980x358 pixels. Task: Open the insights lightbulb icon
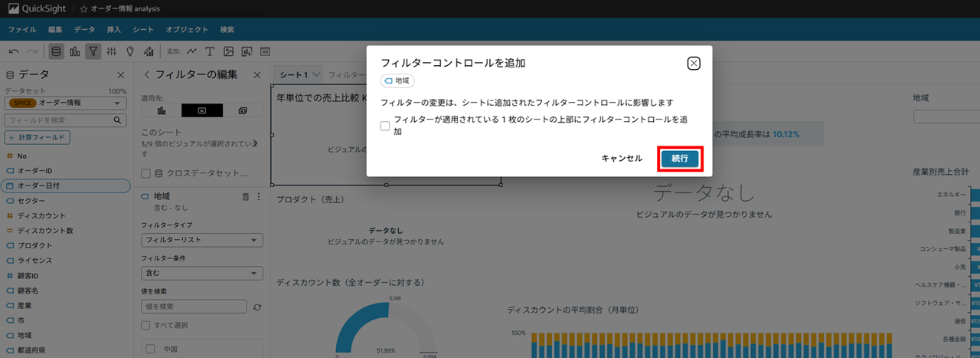coord(130,51)
